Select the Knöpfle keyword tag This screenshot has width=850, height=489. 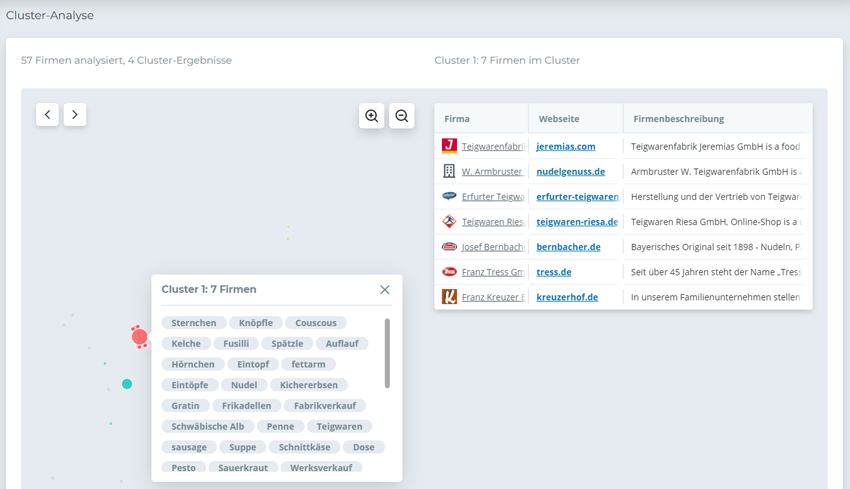coord(256,323)
